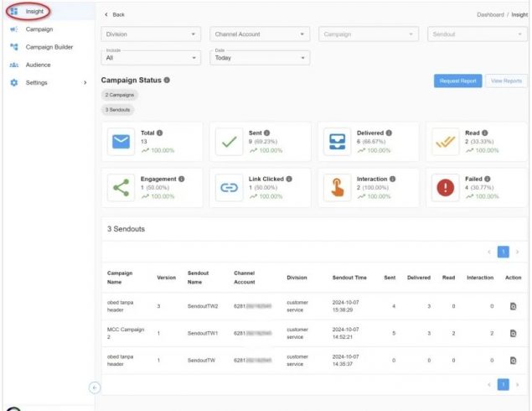Image resolution: width=532 pixels, height=411 pixels.
Task: Click the Back link at top
Action: click(x=114, y=14)
